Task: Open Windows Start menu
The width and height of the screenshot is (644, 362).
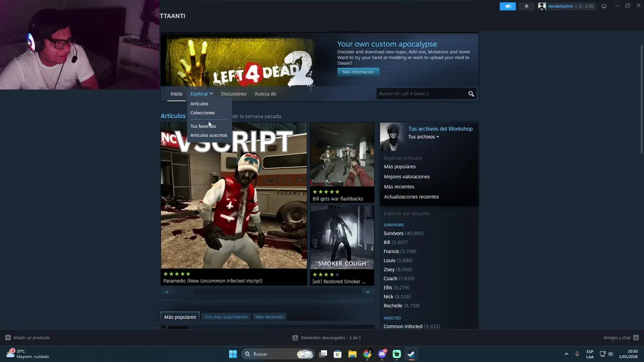Action: [x=233, y=354]
